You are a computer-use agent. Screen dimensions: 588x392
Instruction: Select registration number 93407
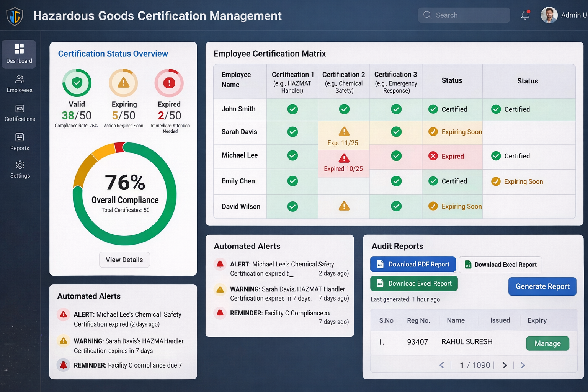[x=417, y=342]
